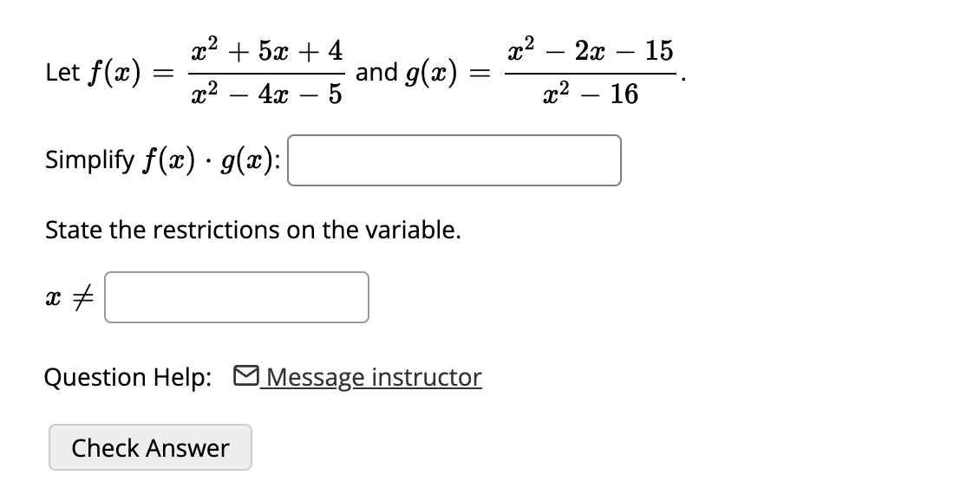980x501 pixels.
Task: Click Check Answer to submit your work
Action: coord(149,447)
